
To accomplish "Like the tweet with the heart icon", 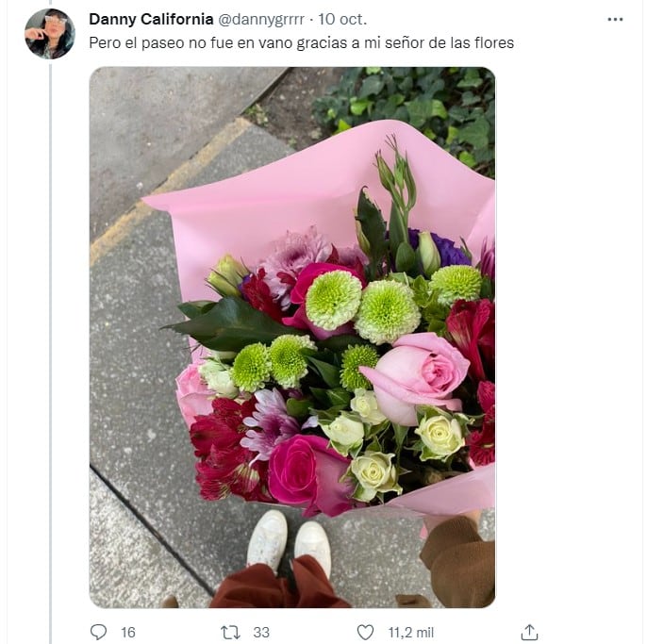I will pyautogui.click(x=366, y=632).
